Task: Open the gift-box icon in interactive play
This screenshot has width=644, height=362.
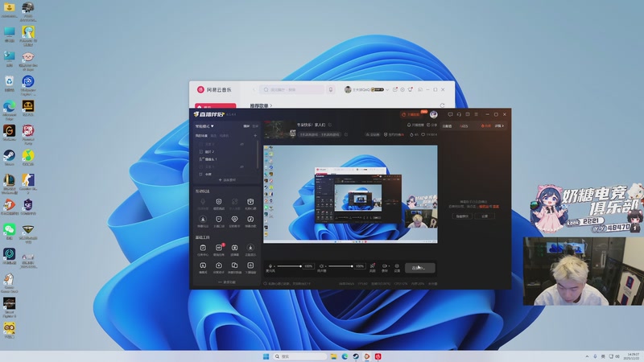Action: coord(250,204)
